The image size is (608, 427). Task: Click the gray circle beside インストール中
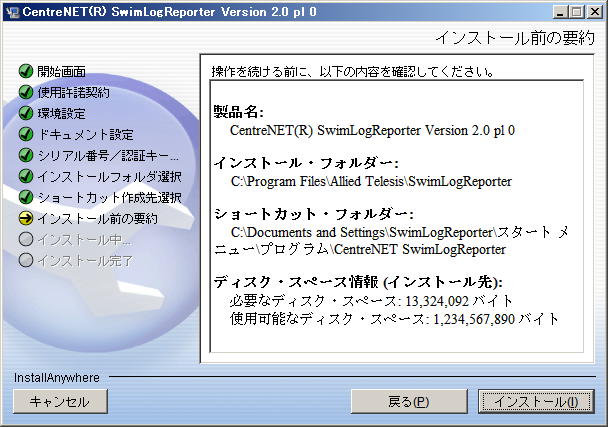coord(26,239)
